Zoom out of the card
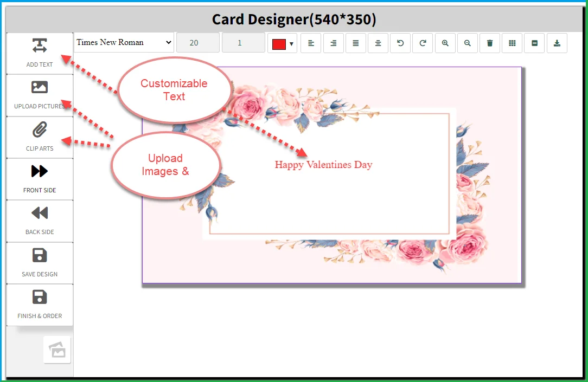This screenshot has height=382, width=588. point(467,43)
